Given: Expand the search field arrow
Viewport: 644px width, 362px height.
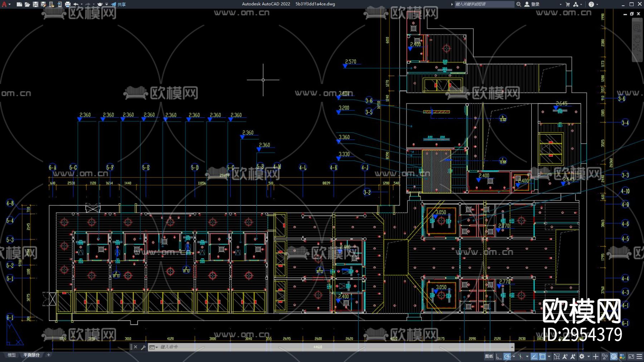Looking at the screenshot, I should [452, 4].
